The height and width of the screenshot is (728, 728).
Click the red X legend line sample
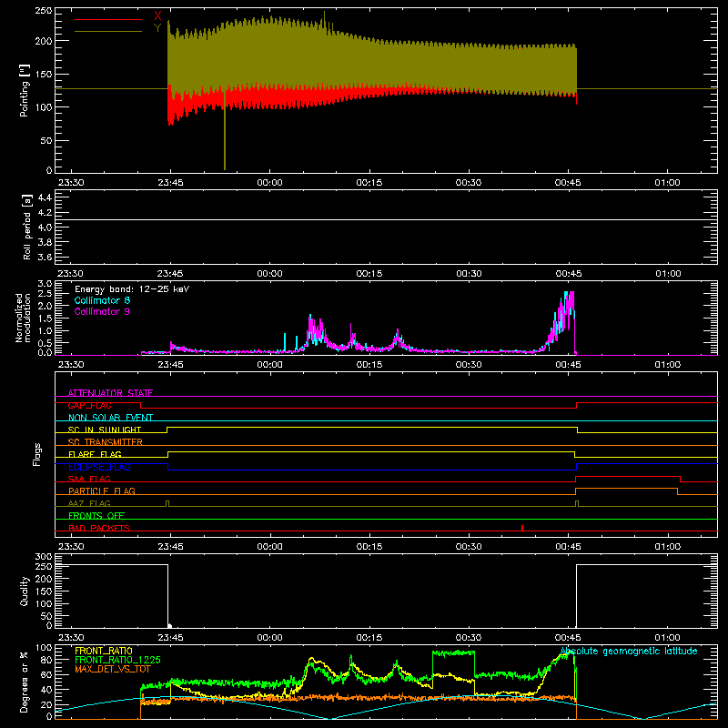(x=108, y=19)
